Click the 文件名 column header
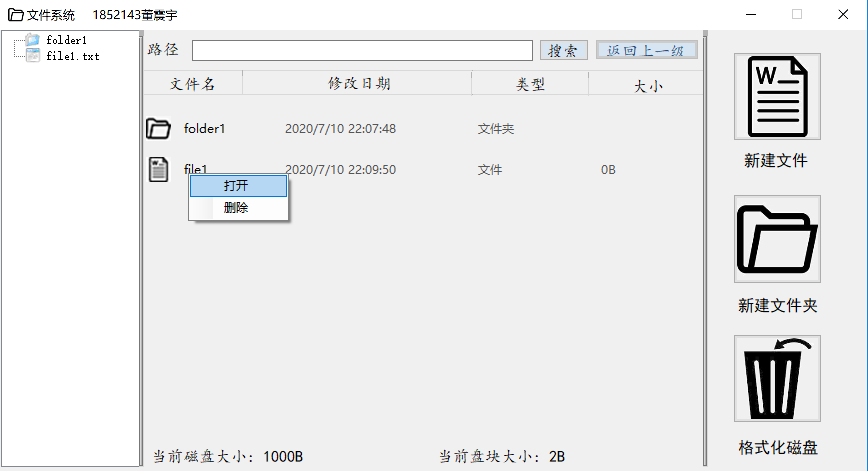 (193, 84)
